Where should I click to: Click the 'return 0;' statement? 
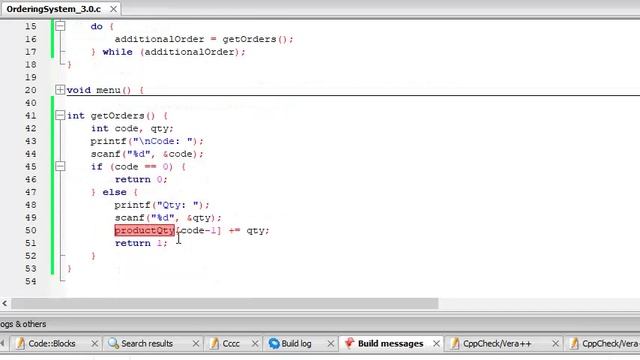click(141, 180)
